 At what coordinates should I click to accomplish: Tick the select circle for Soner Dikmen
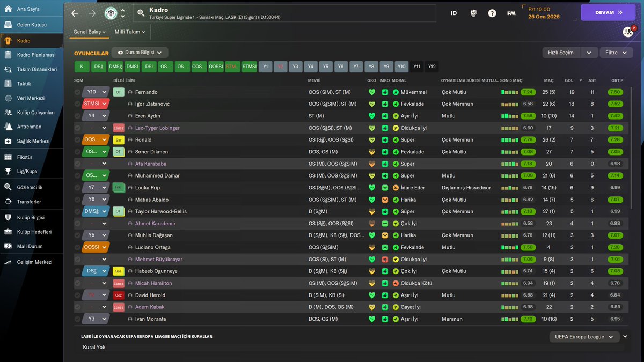pos(78,152)
